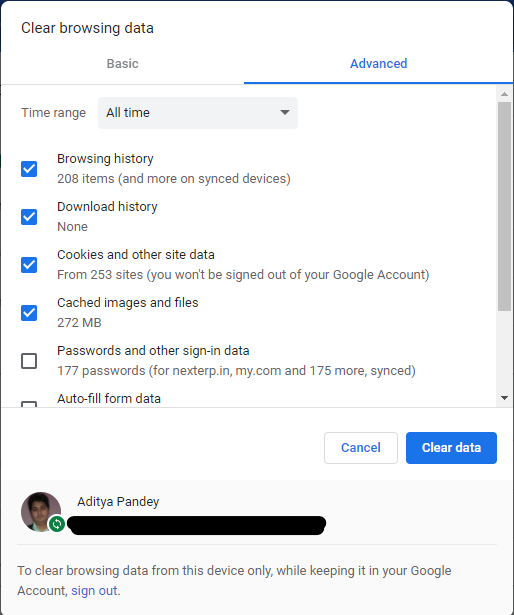The height and width of the screenshot is (615, 514).
Task: Click the Cancel button
Action: (x=361, y=448)
